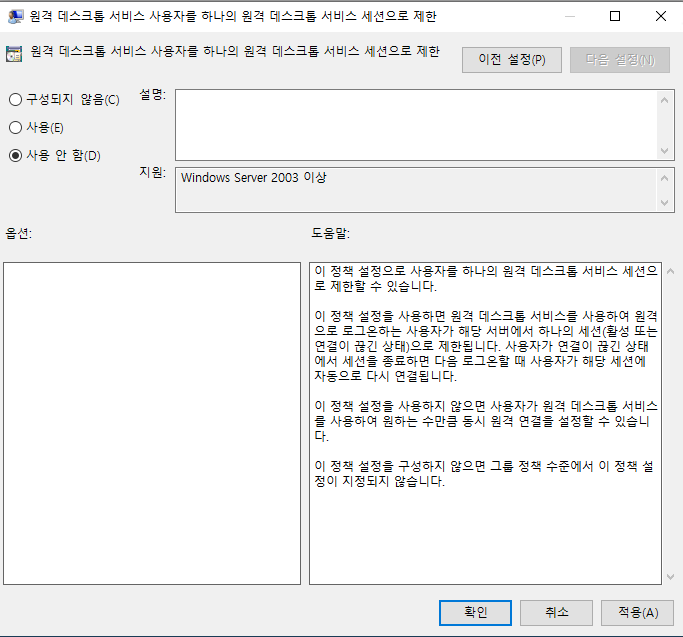Maximize the policy setting window

(x=614, y=17)
